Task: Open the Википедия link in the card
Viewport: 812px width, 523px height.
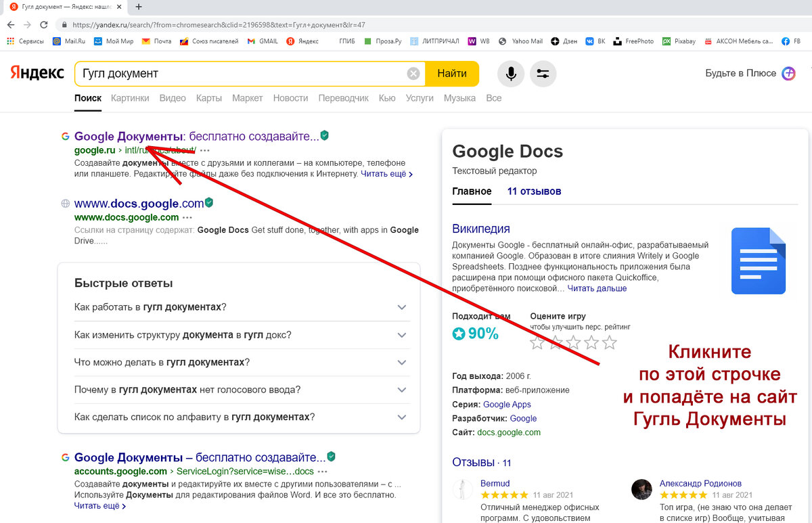Action: 481,229
